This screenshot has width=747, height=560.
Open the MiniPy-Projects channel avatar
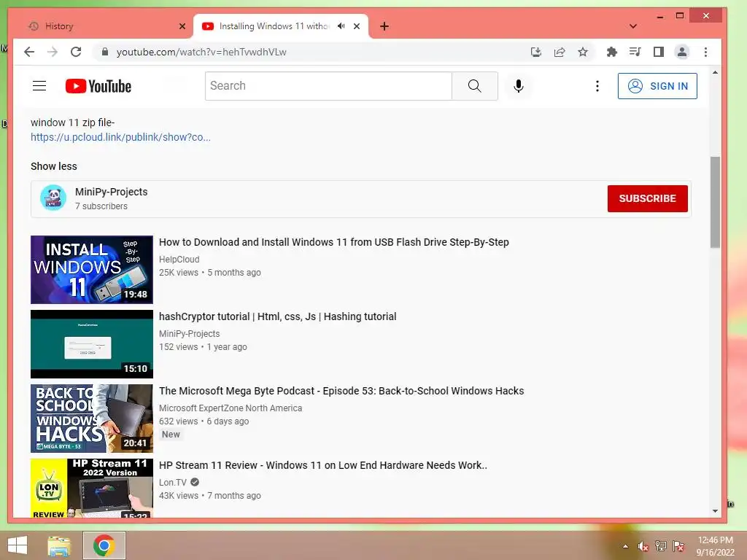click(53, 198)
